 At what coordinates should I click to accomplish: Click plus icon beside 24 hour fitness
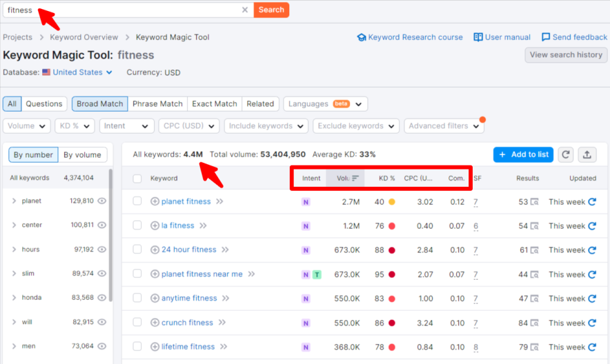pos(155,250)
